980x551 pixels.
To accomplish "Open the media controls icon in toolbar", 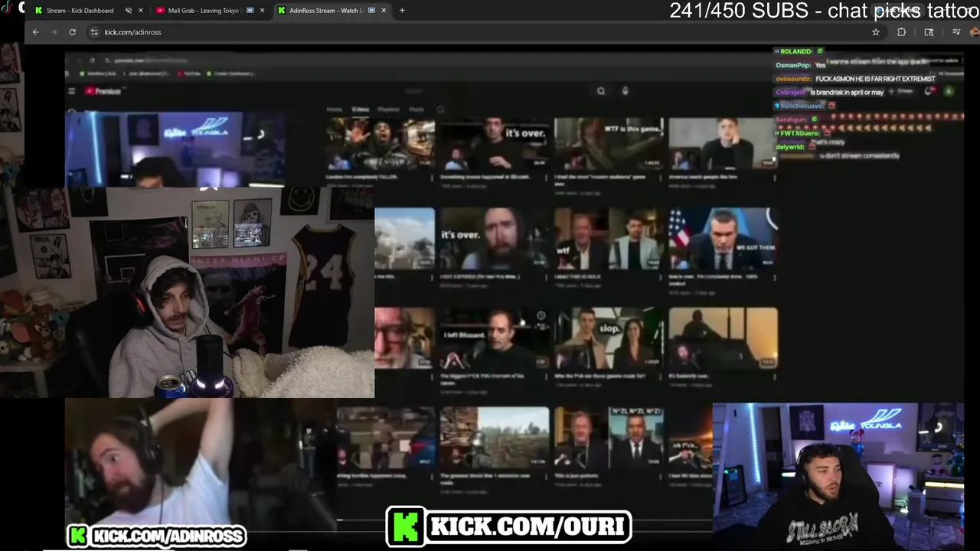I will 956,32.
